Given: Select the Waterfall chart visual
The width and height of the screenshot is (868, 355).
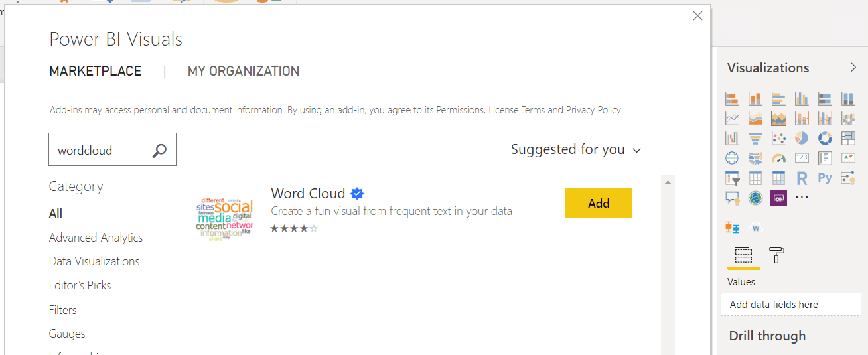Looking at the screenshot, I should click(732, 139).
